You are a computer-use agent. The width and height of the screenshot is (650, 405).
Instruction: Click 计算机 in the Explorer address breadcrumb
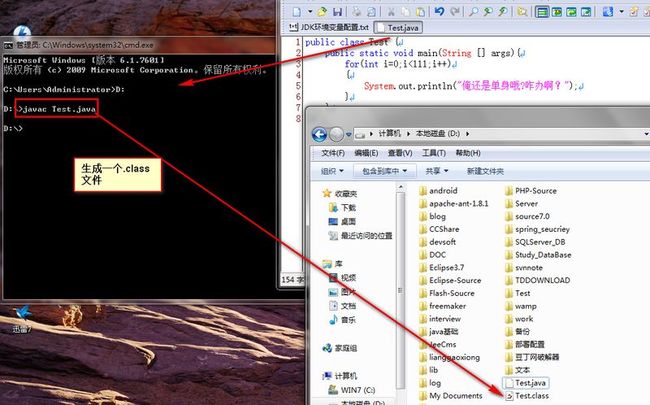point(389,133)
